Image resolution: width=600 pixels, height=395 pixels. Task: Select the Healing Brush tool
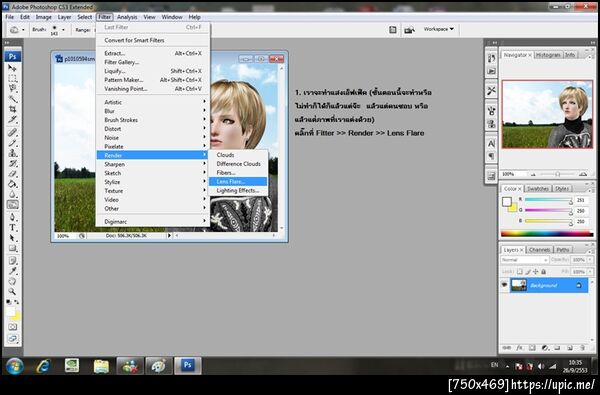click(12, 133)
